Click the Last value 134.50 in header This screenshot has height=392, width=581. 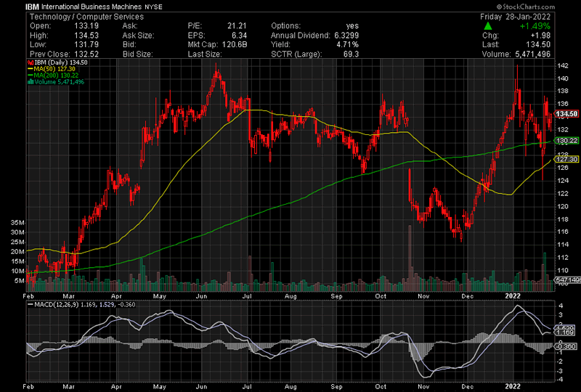click(x=538, y=44)
